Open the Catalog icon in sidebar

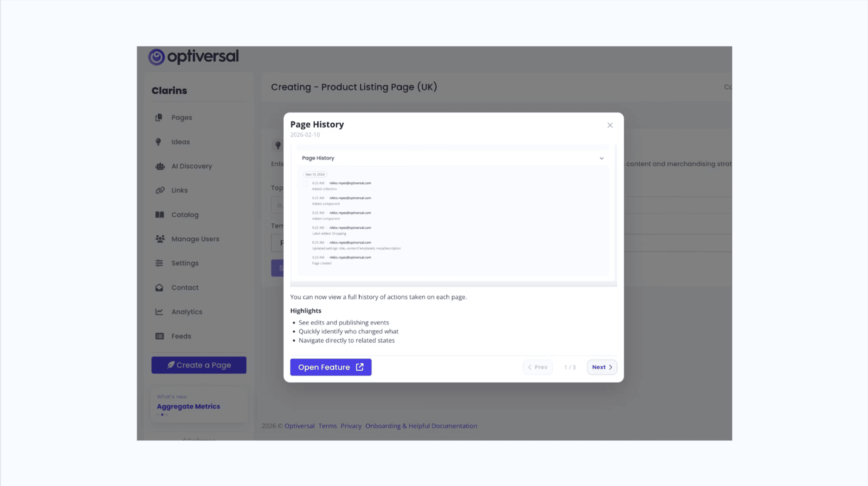(160, 214)
